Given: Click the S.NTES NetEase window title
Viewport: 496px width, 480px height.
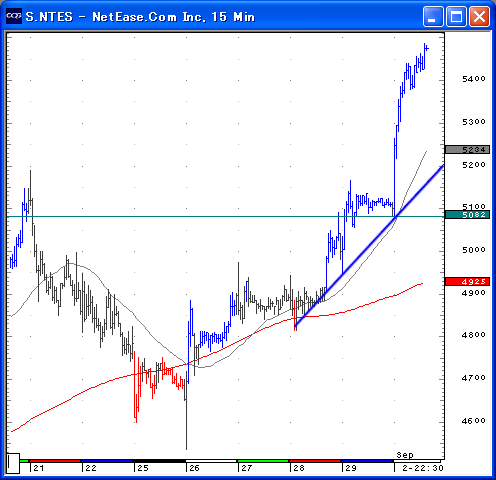Looking at the screenshot, I should pos(140,17).
